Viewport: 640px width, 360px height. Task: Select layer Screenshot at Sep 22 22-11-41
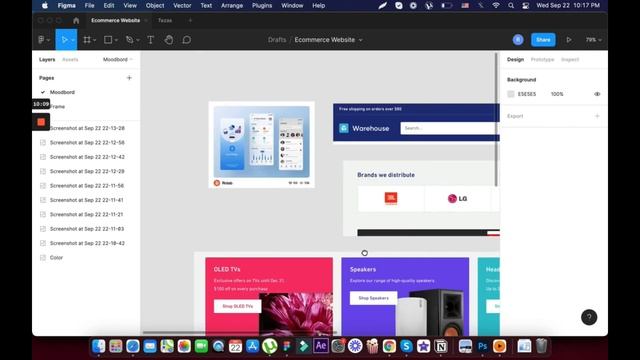click(87, 200)
